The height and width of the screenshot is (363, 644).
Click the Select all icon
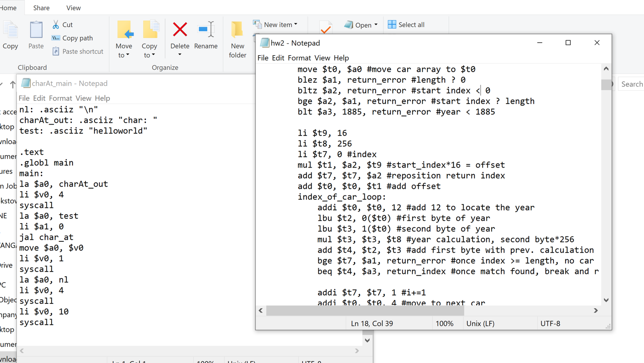pos(392,25)
